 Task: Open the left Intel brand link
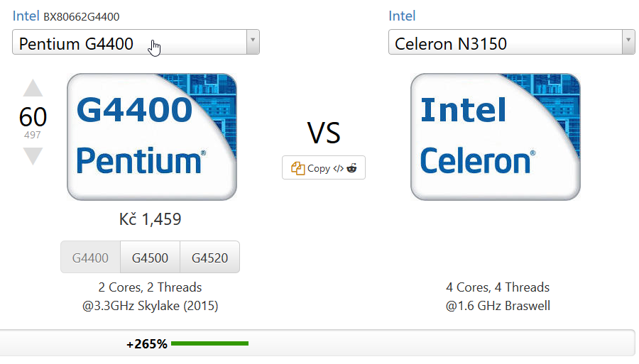(x=26, y=16)
